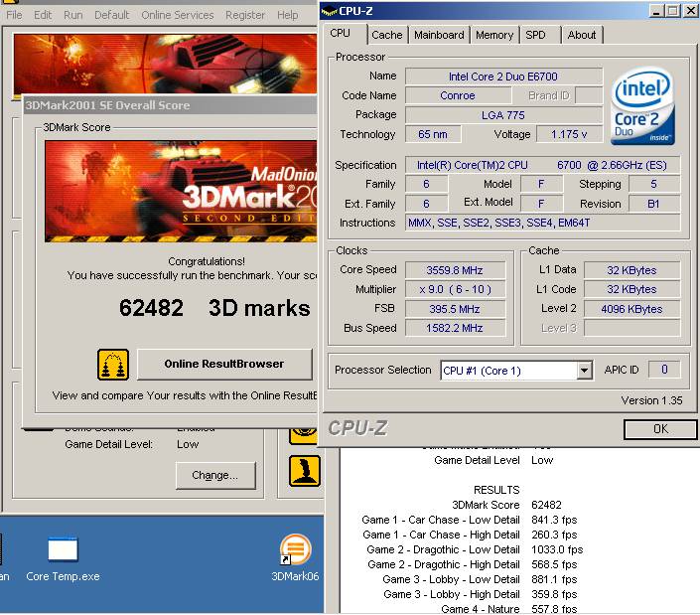Open the Online Services menu
The image size is (700, 615).
178,15
